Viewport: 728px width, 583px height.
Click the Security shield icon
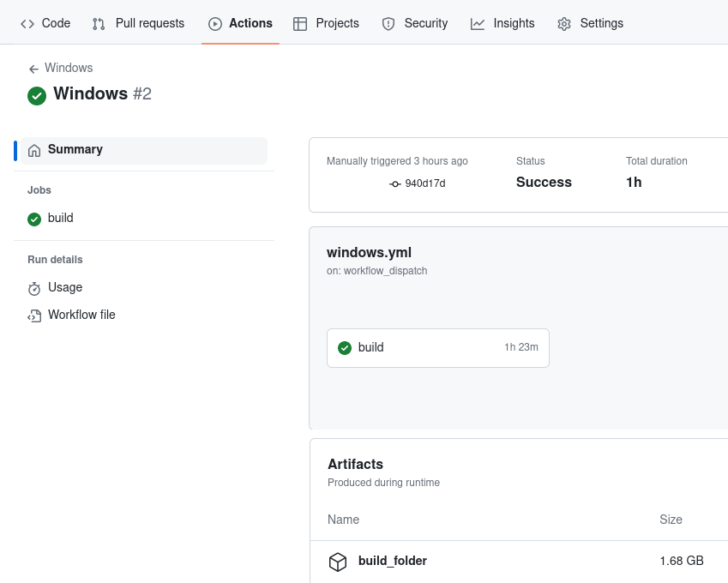(x=388, y=24)
